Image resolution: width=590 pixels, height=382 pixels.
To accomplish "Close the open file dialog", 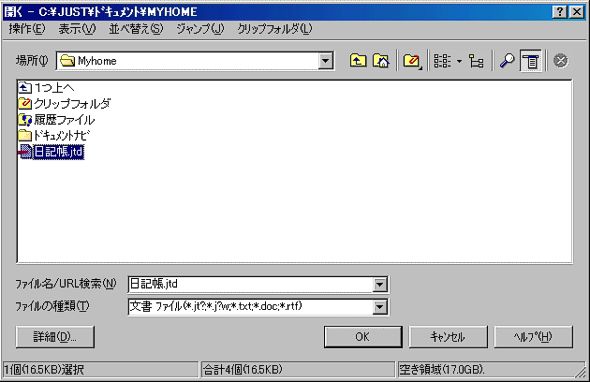I will tap(576, 12).
